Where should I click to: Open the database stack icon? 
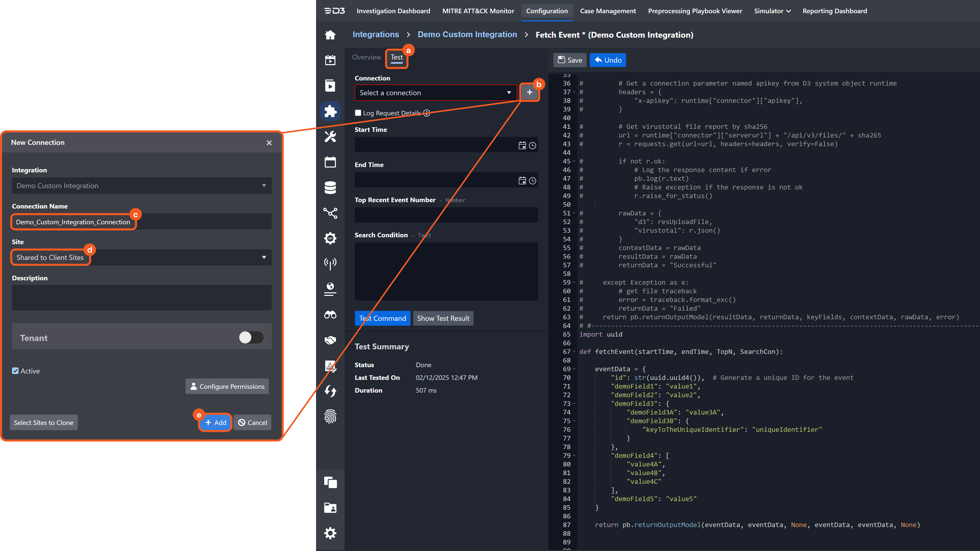(330, 187)
